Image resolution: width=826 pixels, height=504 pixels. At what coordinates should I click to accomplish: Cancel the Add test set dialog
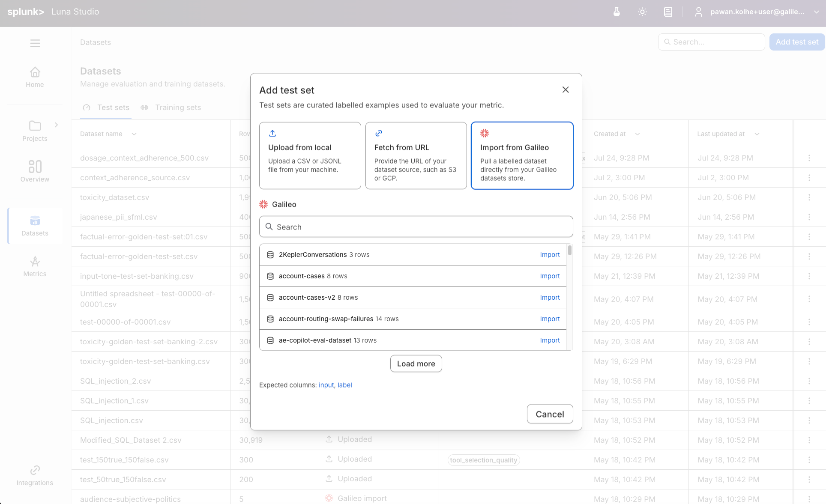pyautogui.click(x=550, y=414)
